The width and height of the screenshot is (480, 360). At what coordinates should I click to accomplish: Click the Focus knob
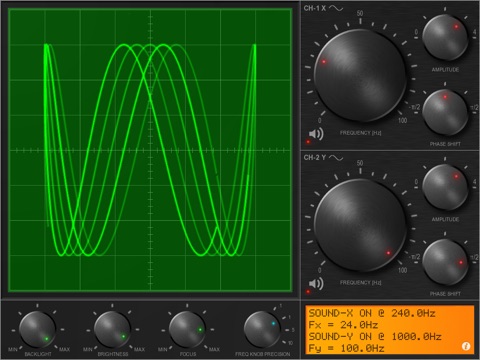(x=187, y=329)
